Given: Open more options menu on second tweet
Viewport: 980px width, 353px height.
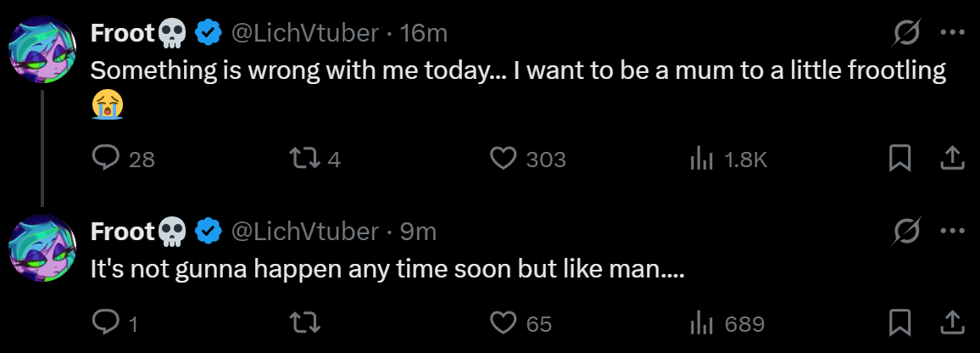Looking at the screenshot, I should [x=953, y=231].
